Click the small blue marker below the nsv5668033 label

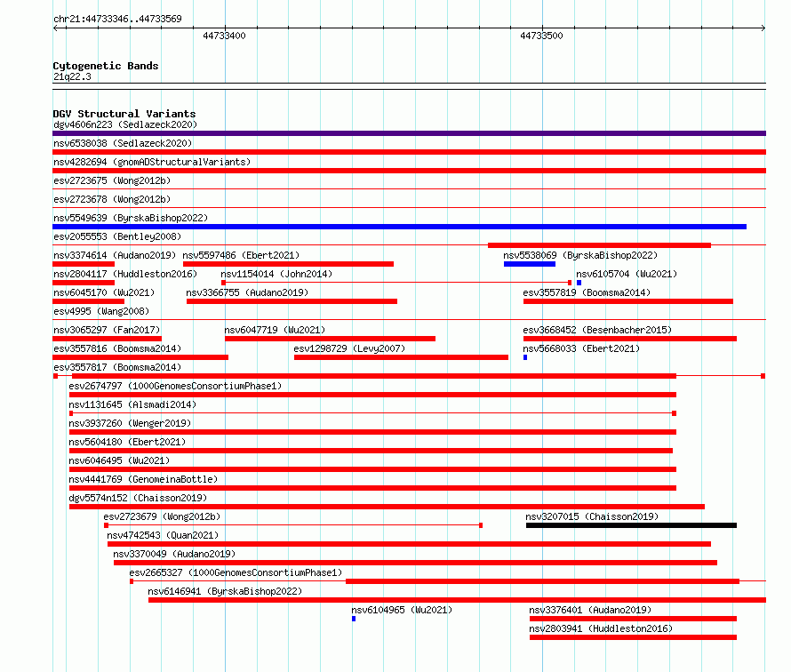pos(525,357)
